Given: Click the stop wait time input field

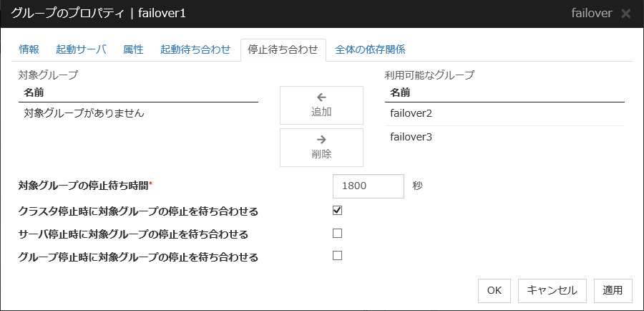Looking at the screenshot, I should (x=369, y=186).
